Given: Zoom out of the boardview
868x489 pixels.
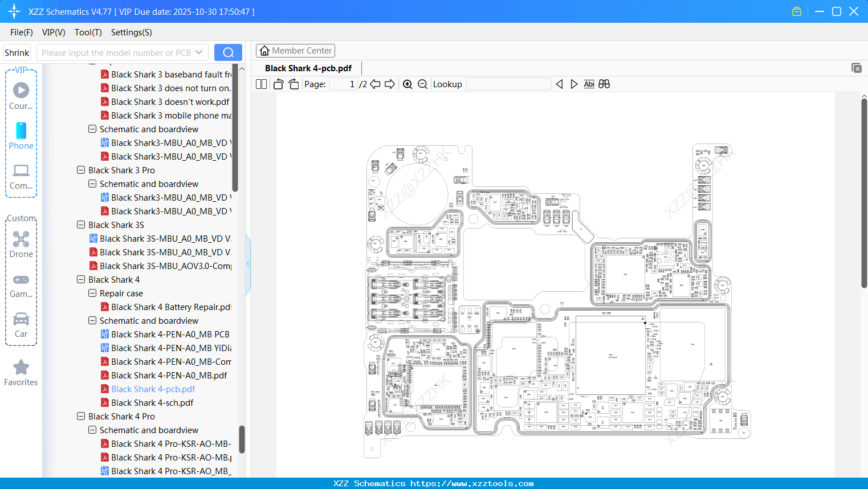Looking at the screenshot, I should [x=422, y=84].
